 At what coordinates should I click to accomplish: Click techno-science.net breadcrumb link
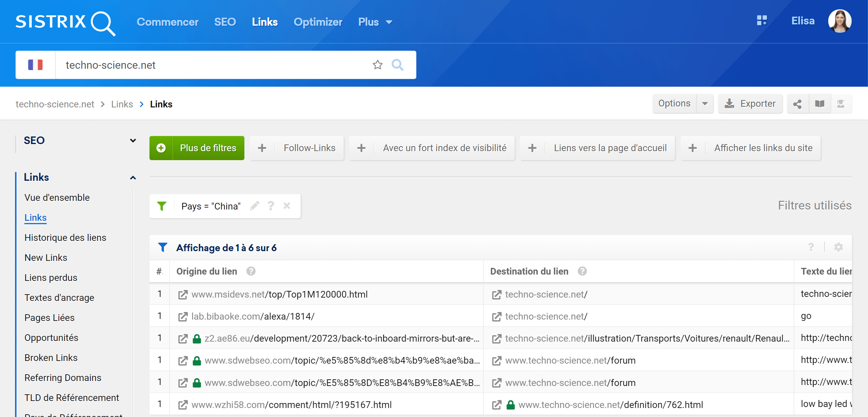(55, 104)
